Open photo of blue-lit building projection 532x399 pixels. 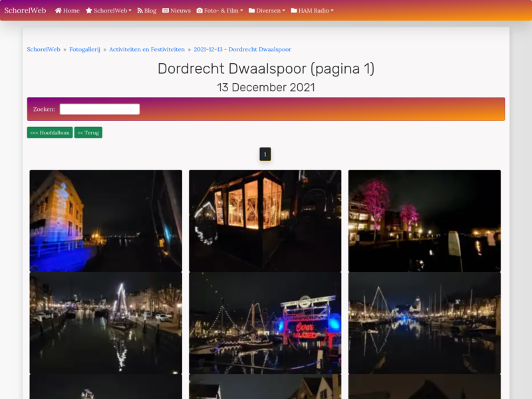coord(106,221)
